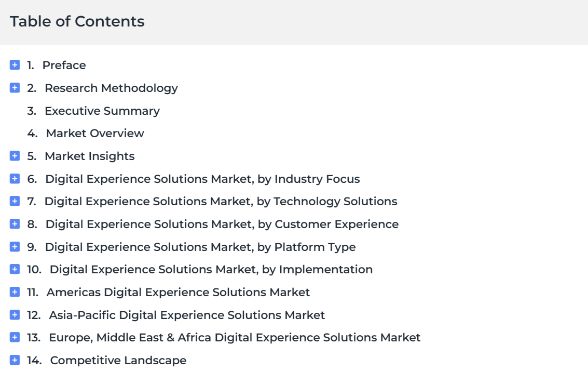Expand Competitive Landscape with its plus icon
Viewport: 588px width, 371px height.
point(15,360)
